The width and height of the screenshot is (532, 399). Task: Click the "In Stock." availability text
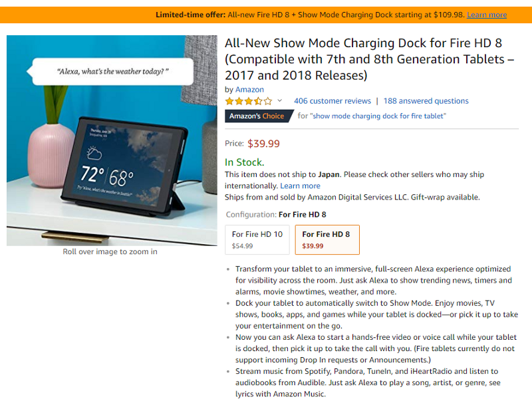pos(243,162)
